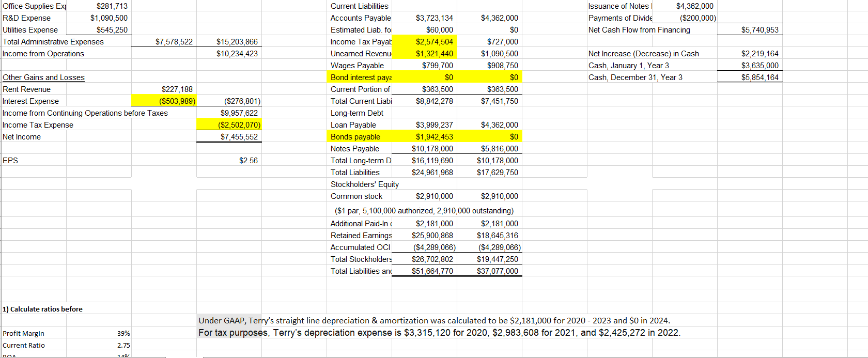Click the tax purposes depreciation sentence
Viewport: 868px width, 358px height.
(x=440, y=333)
